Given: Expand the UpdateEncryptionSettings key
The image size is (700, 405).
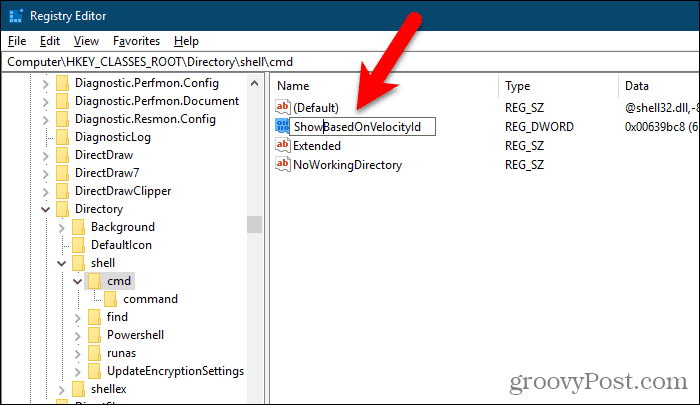Looking at the screenshot, I should (78, 372).
